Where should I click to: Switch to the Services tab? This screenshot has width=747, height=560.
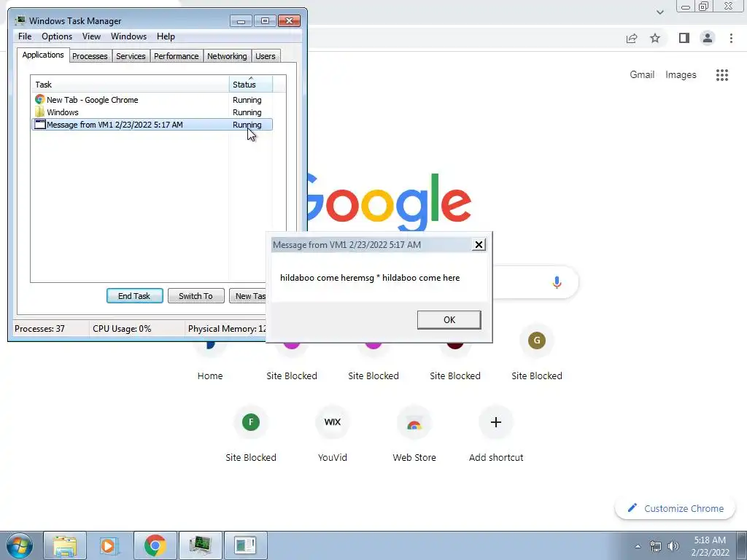pyautogui.click(x=131, y=56)
